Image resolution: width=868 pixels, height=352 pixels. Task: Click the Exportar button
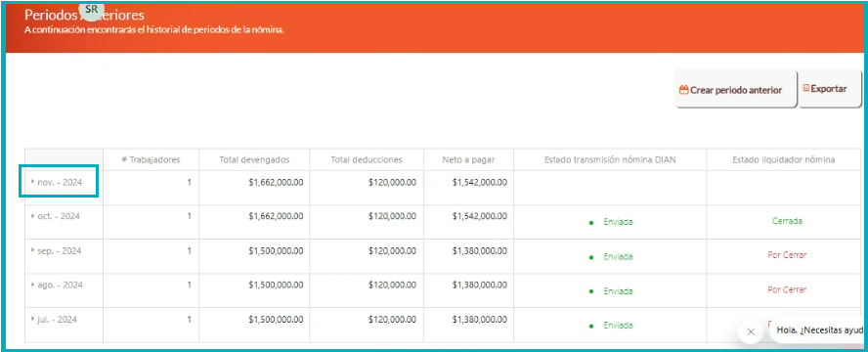coord(830,89)
